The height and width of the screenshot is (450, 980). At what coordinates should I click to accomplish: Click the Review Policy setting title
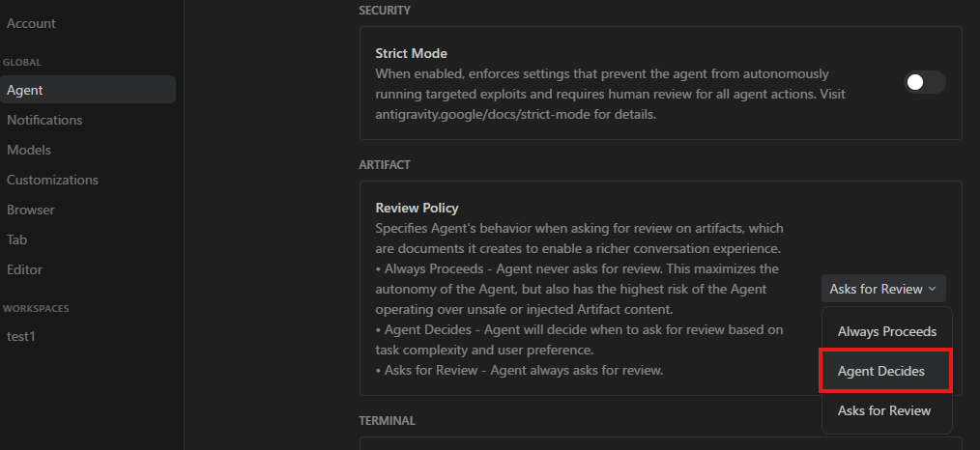(417, 208)
